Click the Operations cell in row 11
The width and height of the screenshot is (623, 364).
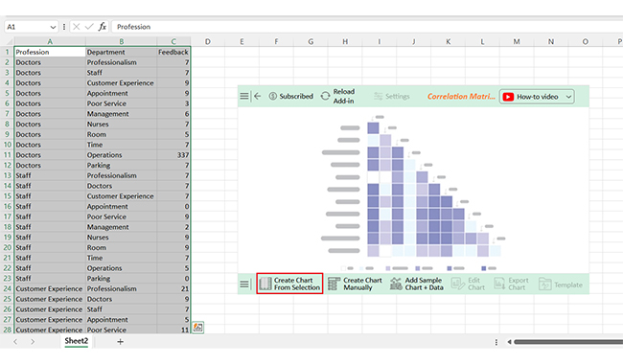[x=121, y=155]
